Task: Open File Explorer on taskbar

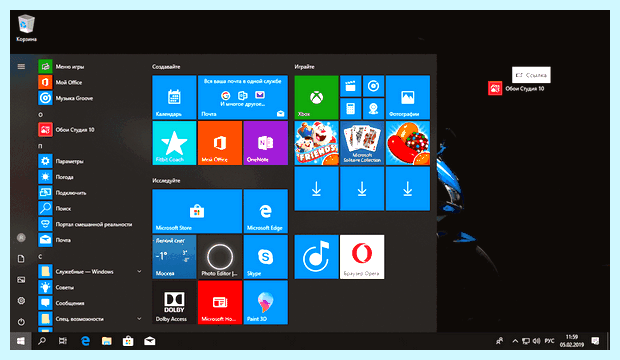Action: pos(106,341)
